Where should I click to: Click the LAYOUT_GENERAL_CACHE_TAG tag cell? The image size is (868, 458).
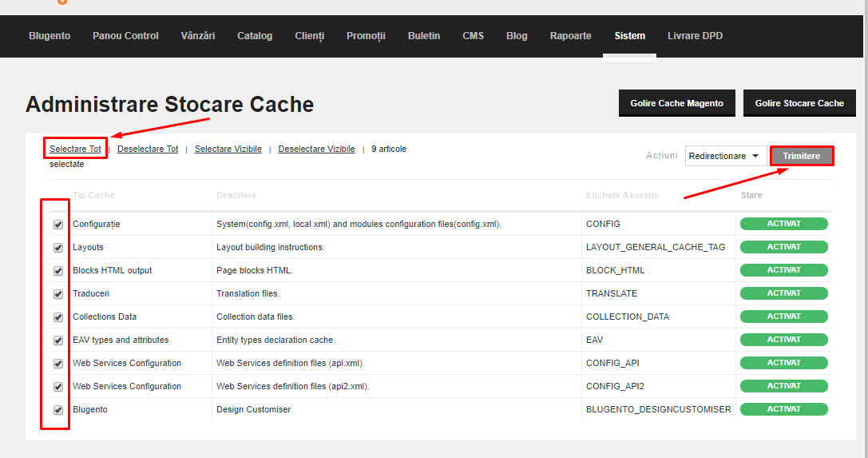656,248
